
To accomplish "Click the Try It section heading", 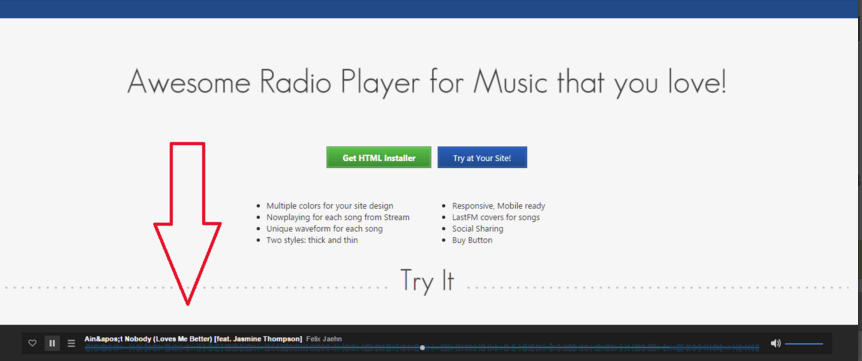I will click(427, 280).
